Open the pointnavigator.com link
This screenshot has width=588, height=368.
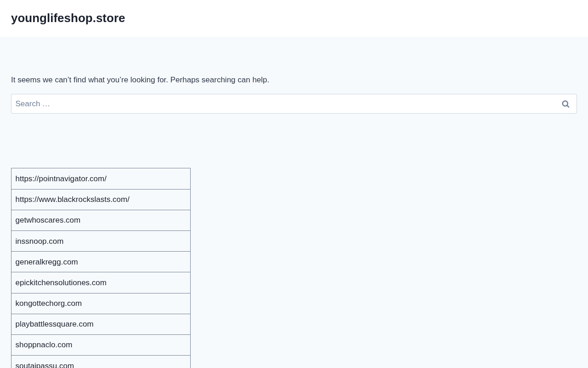(61, 178)
